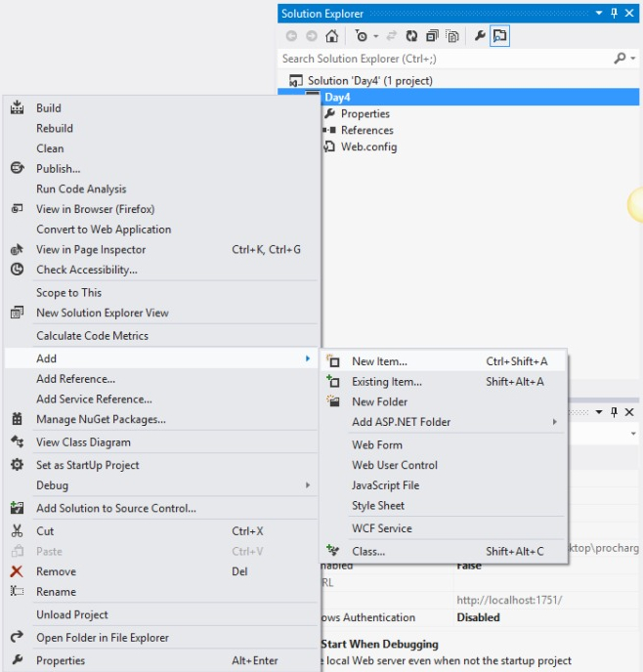Click the View in Page Inspector icon
The image size is (643, 672).
[x=18, y=249]
